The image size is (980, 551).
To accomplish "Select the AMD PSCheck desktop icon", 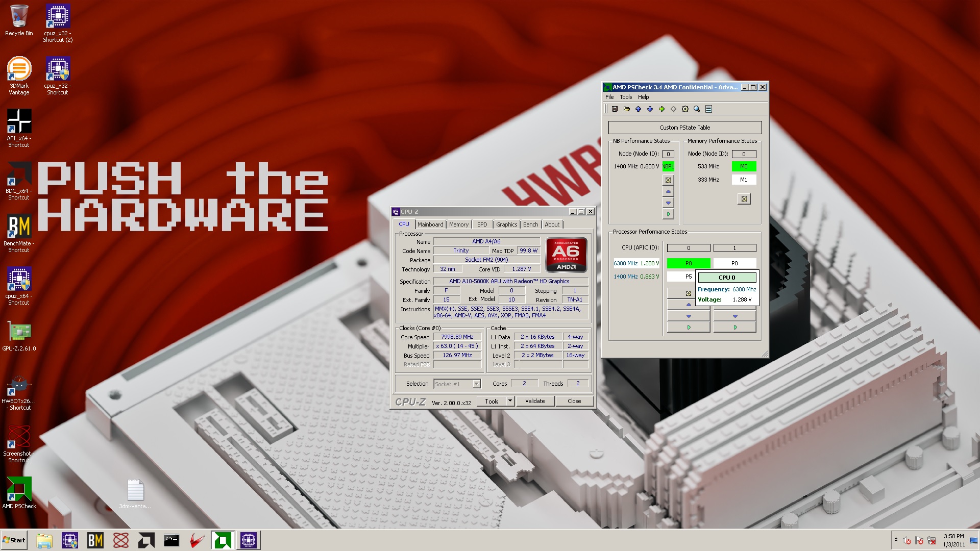I will 19,493.
